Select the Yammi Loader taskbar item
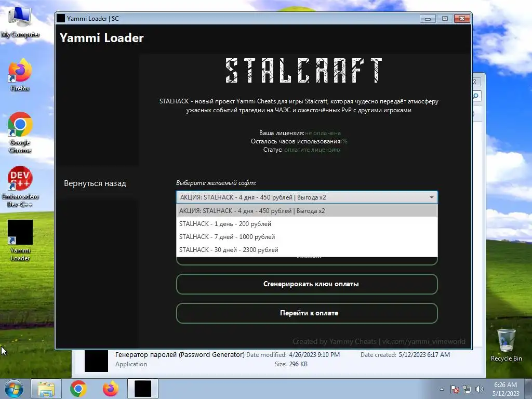Viewport: 532px width, 399px height. [x=143, y=389]
